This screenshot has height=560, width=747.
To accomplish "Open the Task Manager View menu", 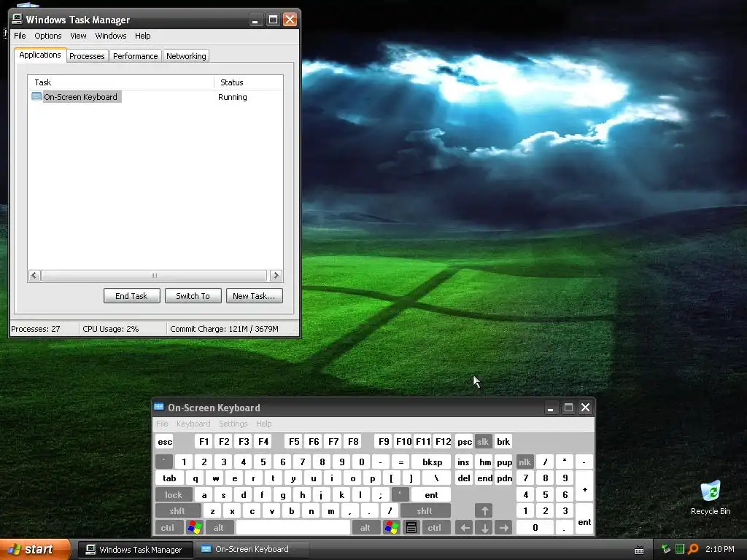I will click(x=78, y=36).
